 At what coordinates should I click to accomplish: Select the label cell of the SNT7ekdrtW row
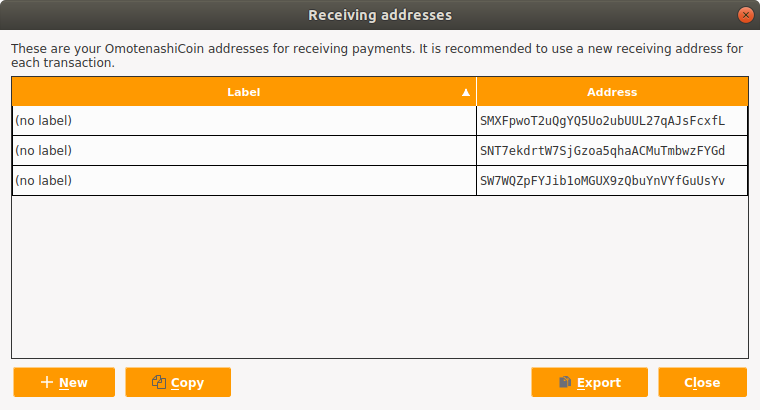(x=244, y=151)
